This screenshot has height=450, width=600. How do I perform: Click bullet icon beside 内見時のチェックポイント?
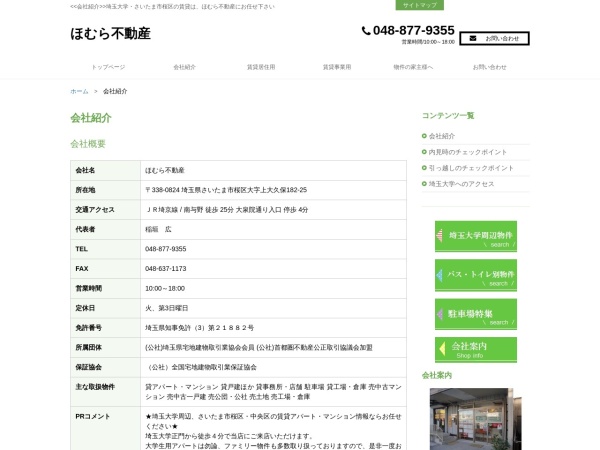tap(424, 152)
